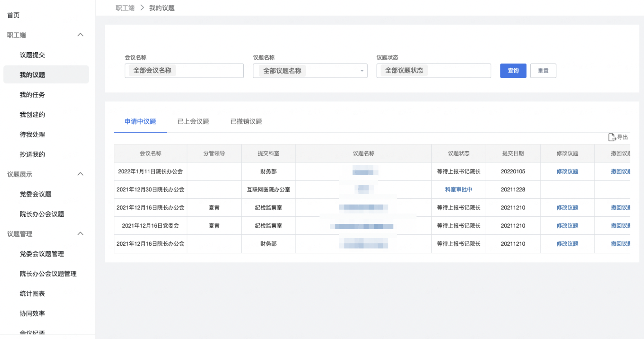Open 党委会议题 under 议题展示
This screenshot has height=339, width=644.
coord(36,194)
